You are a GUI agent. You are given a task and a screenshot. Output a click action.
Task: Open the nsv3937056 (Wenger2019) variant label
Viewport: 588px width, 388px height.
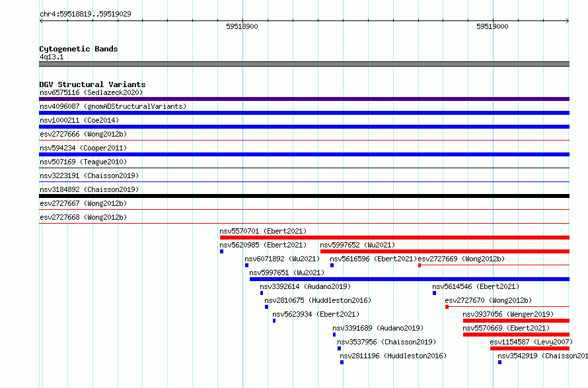click(508, 314)
